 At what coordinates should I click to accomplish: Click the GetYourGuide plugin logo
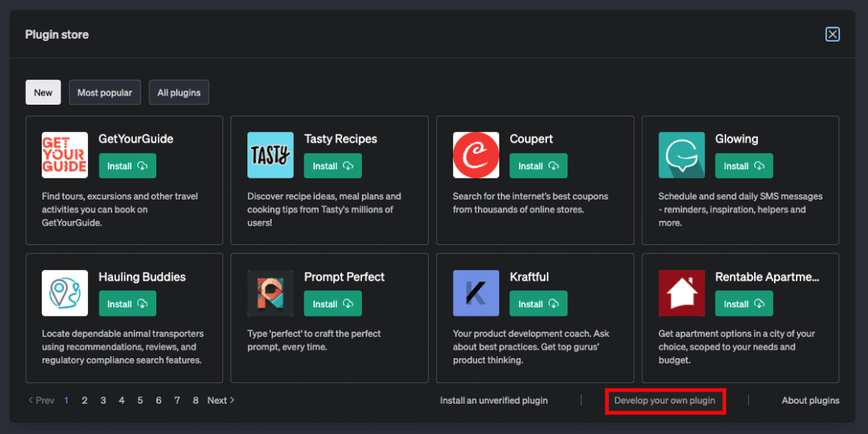(64, 155)
